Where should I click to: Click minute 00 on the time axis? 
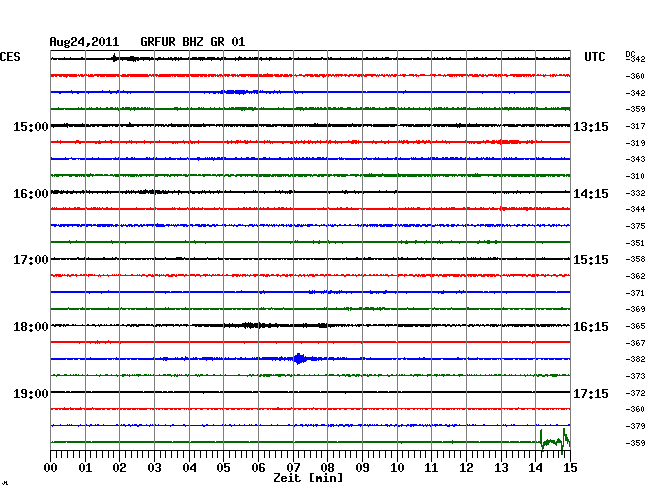coord(51,468)
